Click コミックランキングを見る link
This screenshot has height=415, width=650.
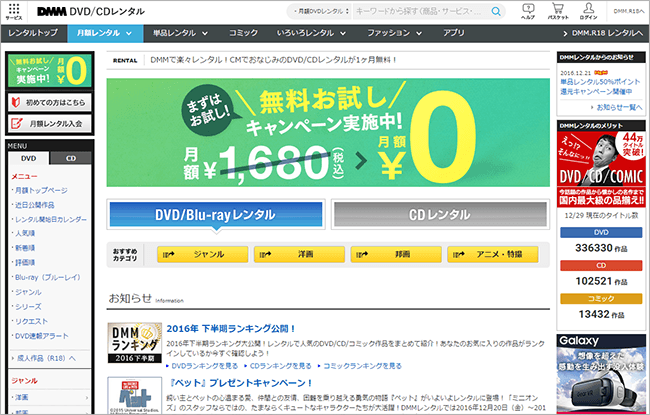point(362,366)
